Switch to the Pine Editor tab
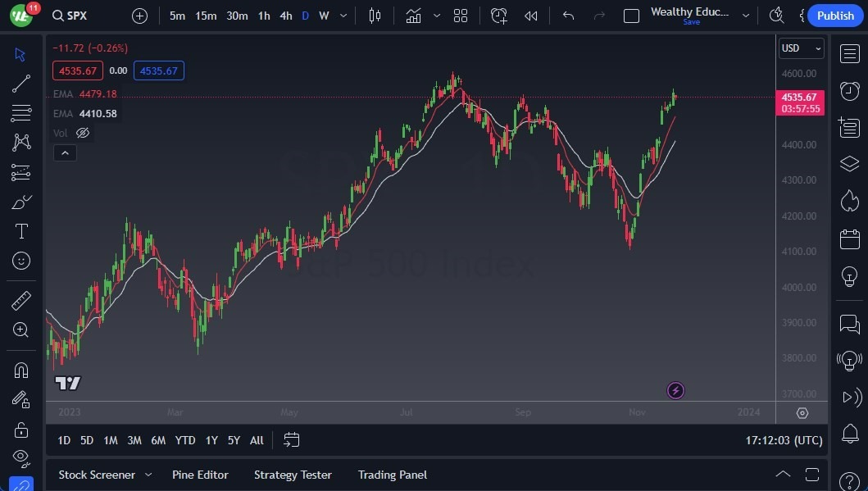This screenshot has height=491, width=868. (200, 475)
